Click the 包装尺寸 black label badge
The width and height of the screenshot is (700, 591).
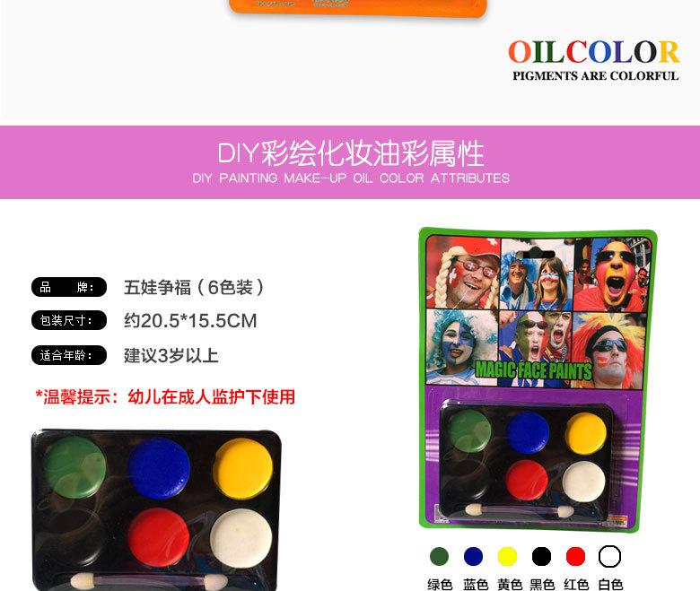pos(69,320)
